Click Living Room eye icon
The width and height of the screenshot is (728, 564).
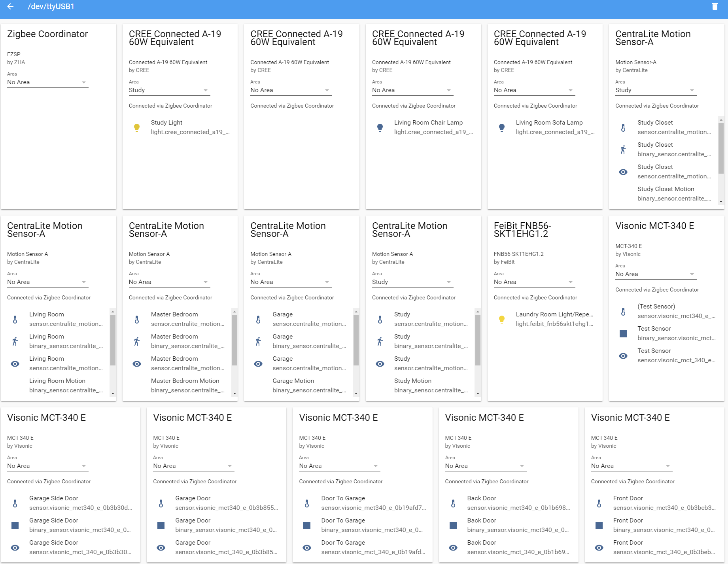15,363
